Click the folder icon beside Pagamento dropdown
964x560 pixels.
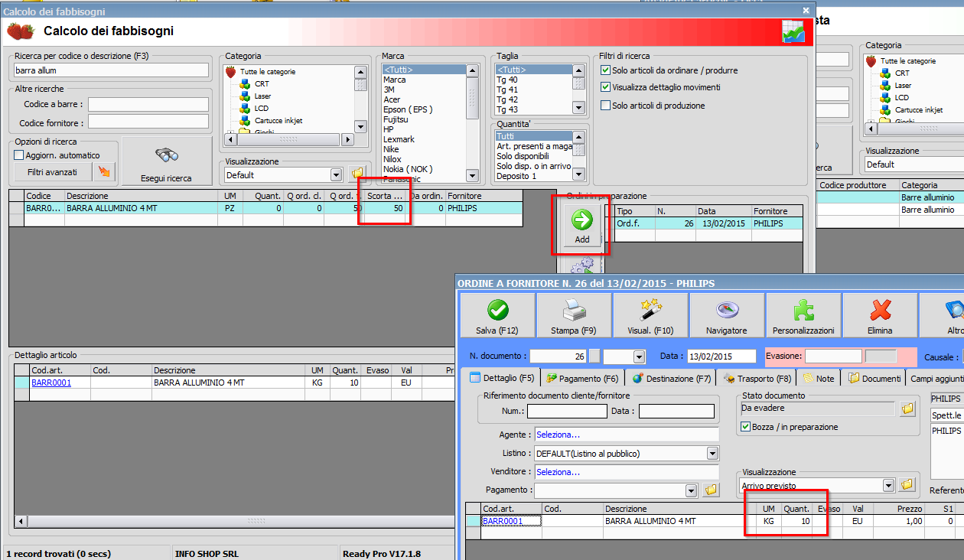pos(711,490)
